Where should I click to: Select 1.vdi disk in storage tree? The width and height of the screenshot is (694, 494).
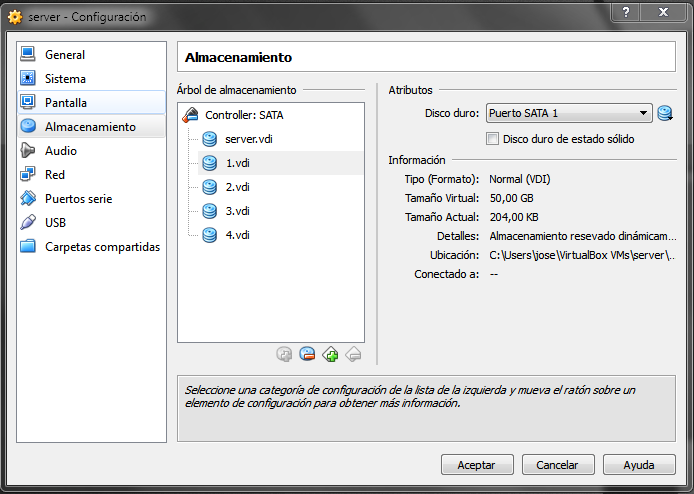click(x=280, y=163)
